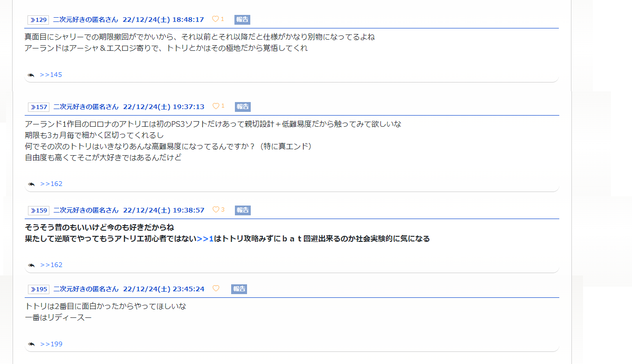Click the post number ≫159 badge
Image resolution: width=632 pixels, height=364 pixels.
pos(38,210)
